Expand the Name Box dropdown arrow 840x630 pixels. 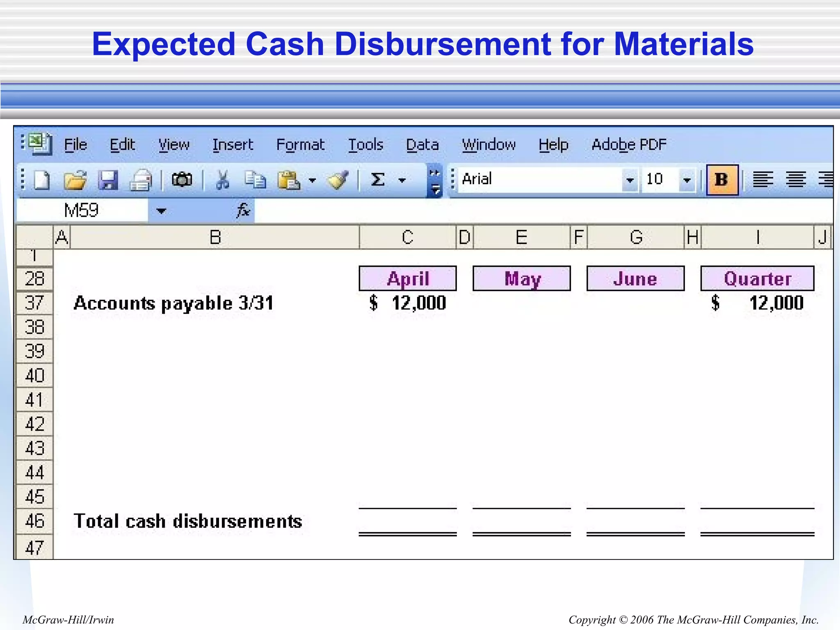(x=161, y=211)
